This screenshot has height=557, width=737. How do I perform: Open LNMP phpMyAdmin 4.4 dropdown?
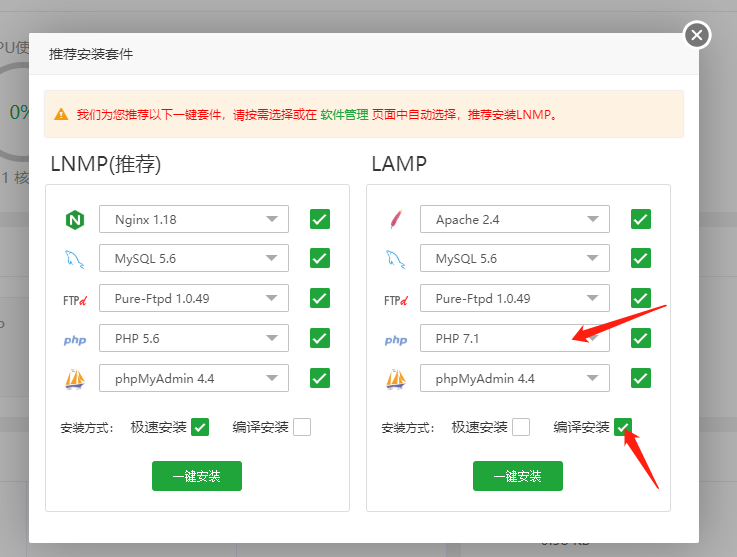pos(194,378)
